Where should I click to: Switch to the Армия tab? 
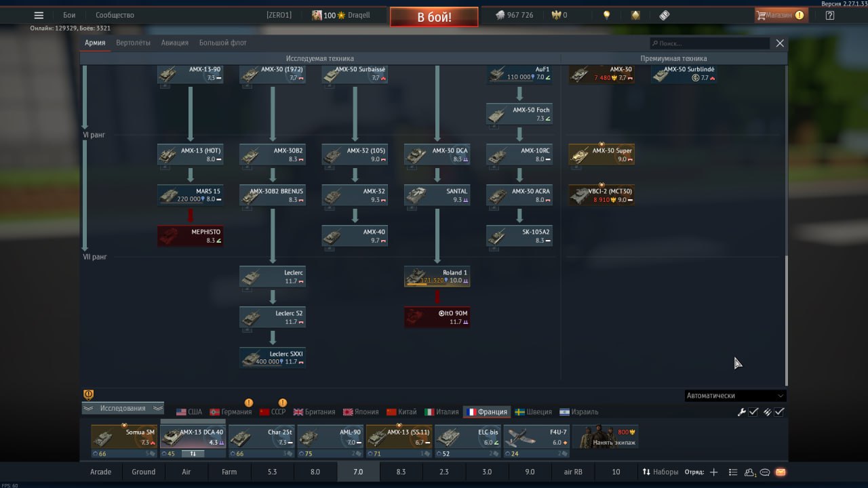[95, 43]
